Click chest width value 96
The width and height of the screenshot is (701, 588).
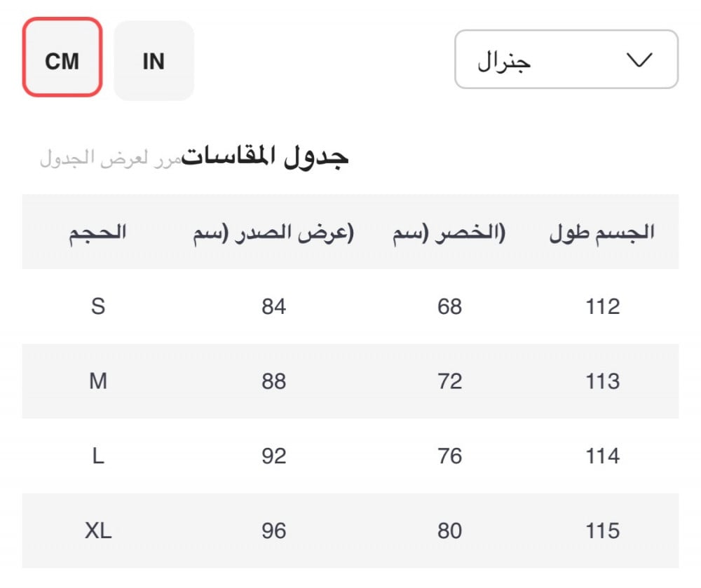273,531
